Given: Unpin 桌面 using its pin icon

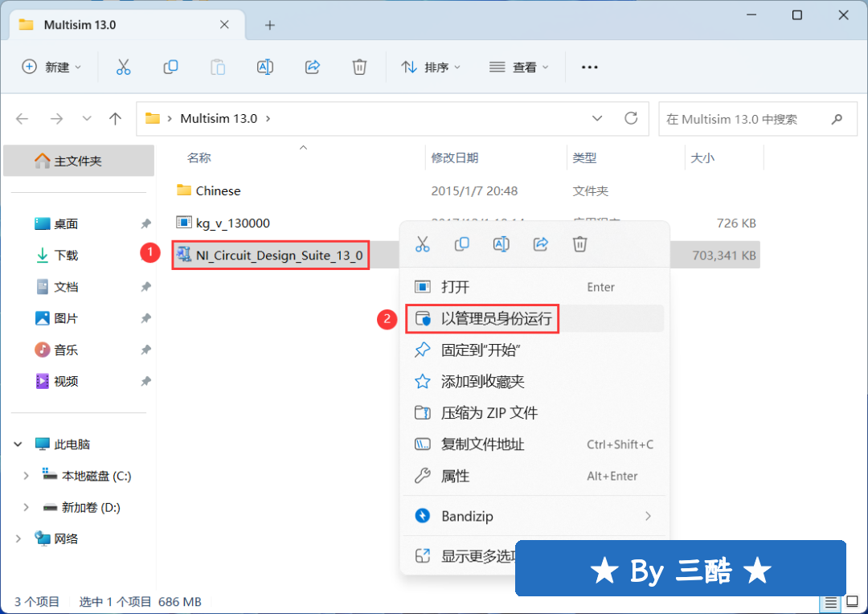Looking at the screenshot, I should [x=145, y=223].
